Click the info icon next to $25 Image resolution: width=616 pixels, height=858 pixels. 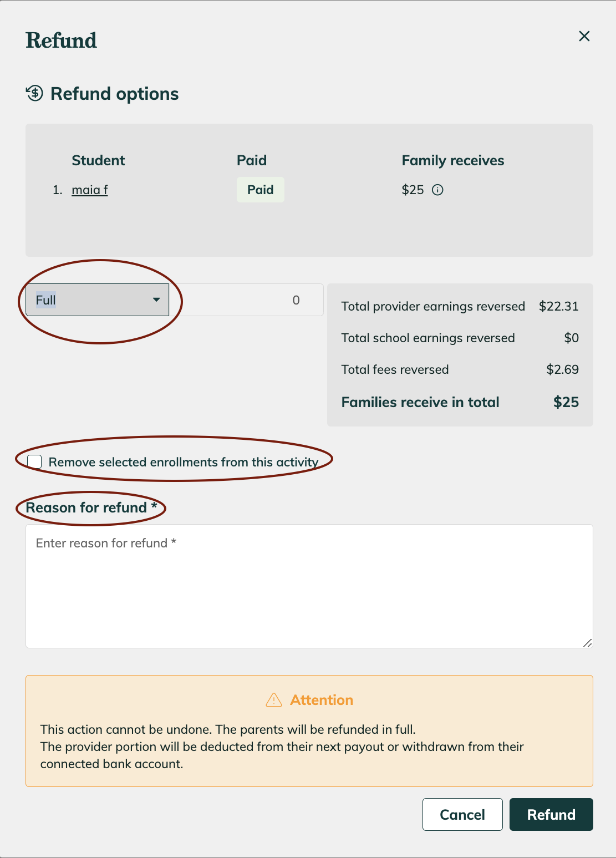coord(437,190)
